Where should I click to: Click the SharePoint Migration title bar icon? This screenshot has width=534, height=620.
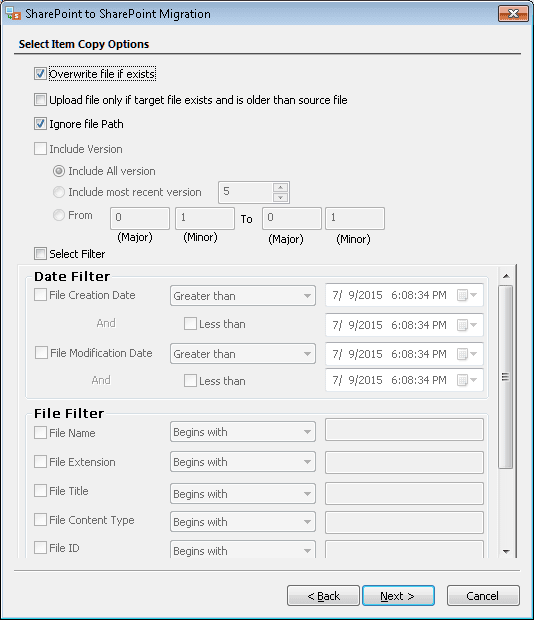(x=13, y=13)
